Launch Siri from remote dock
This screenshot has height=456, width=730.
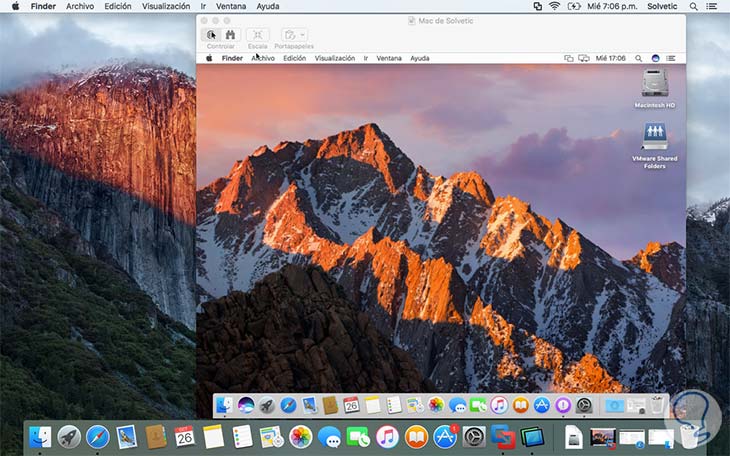click(x=246, y=406)
